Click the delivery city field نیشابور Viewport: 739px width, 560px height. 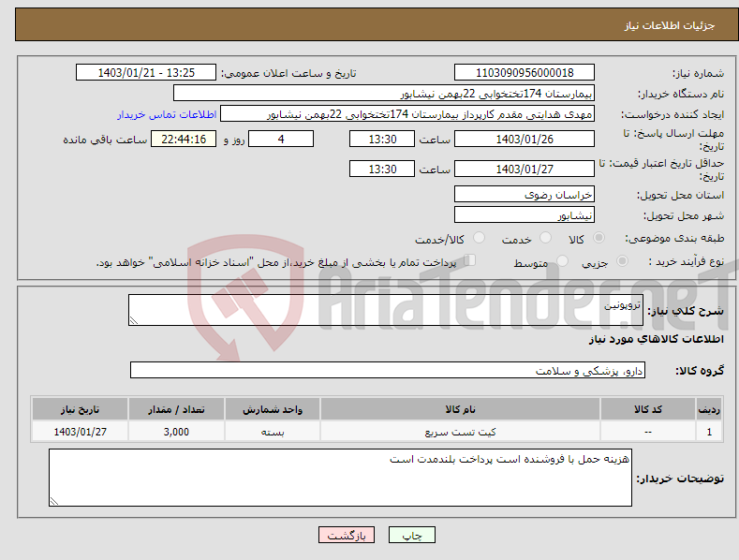(525, 215)
